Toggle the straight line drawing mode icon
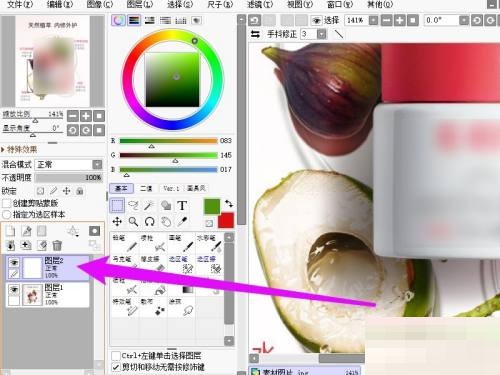 coord(338,34)
